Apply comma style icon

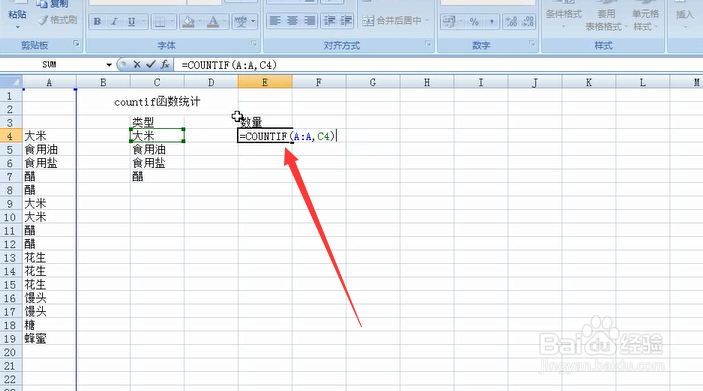click(491, 21)
